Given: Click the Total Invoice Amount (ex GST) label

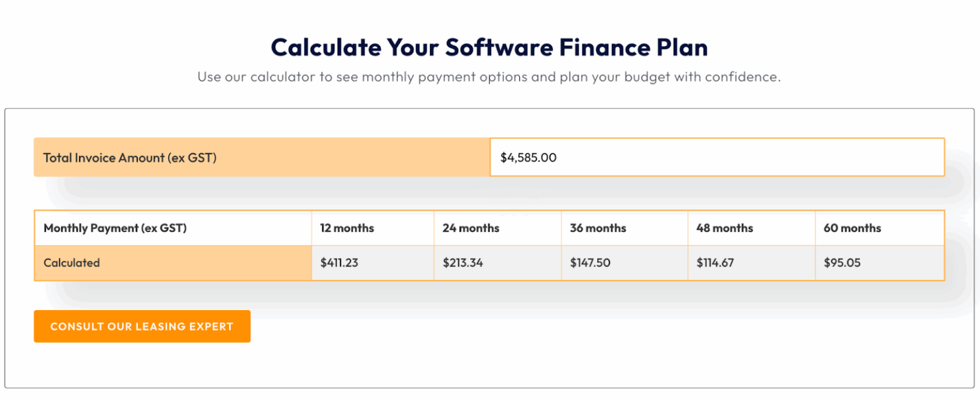Looking at the screenshot, I should click(x=130, y=158).
